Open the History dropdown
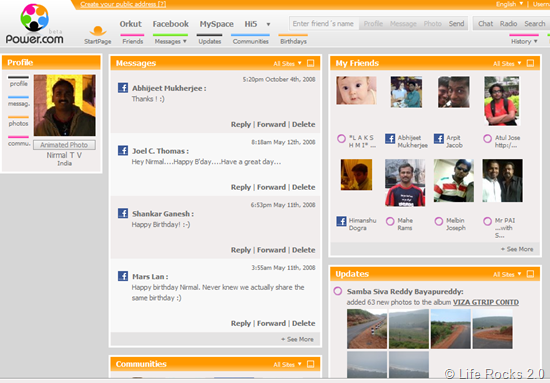The height and width of the screenshot is (383, 550). click(x=524, y=40)
